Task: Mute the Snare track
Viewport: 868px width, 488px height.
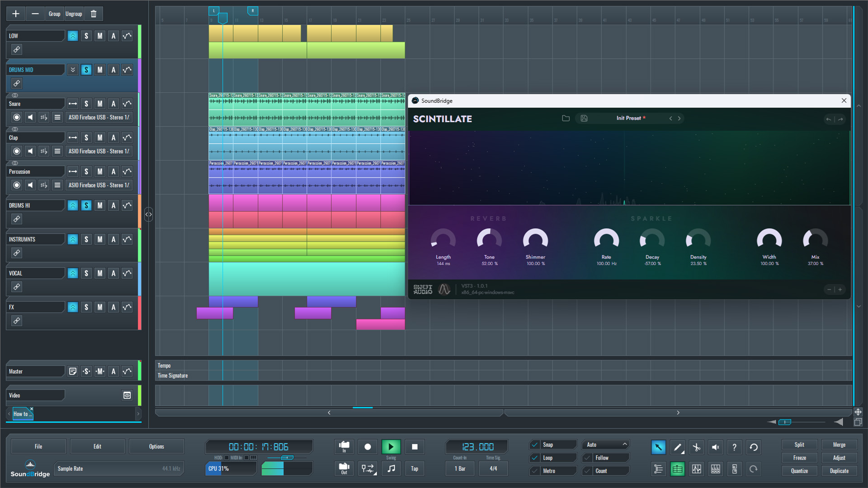Action: click(x=100, y=103)
